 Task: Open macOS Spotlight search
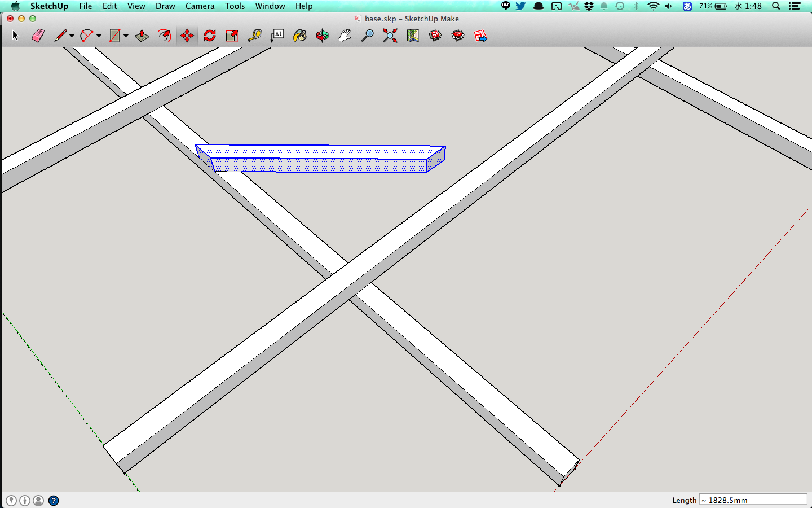(776, 6)
